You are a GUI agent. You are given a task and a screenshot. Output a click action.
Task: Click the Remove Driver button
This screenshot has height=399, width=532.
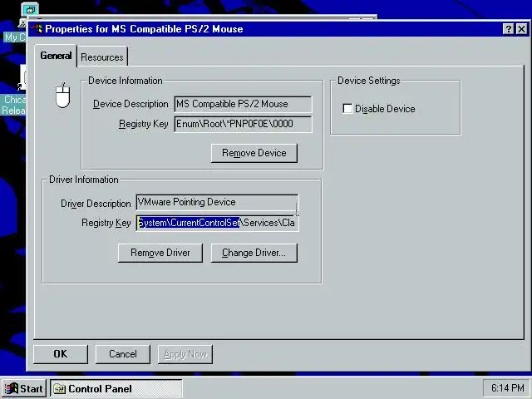(x=160, y=253)
